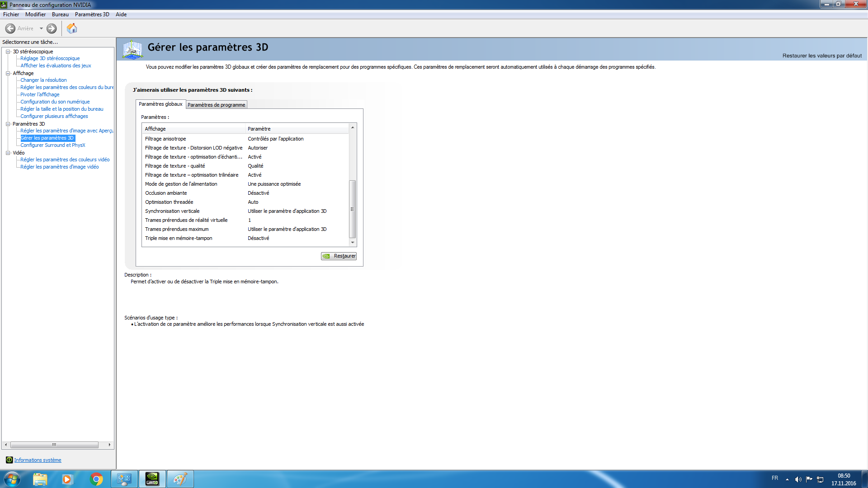Open Régler les paramètres des couleurs vidéo
The width and height of the screenshot is (868, 488).
[65, 160]
